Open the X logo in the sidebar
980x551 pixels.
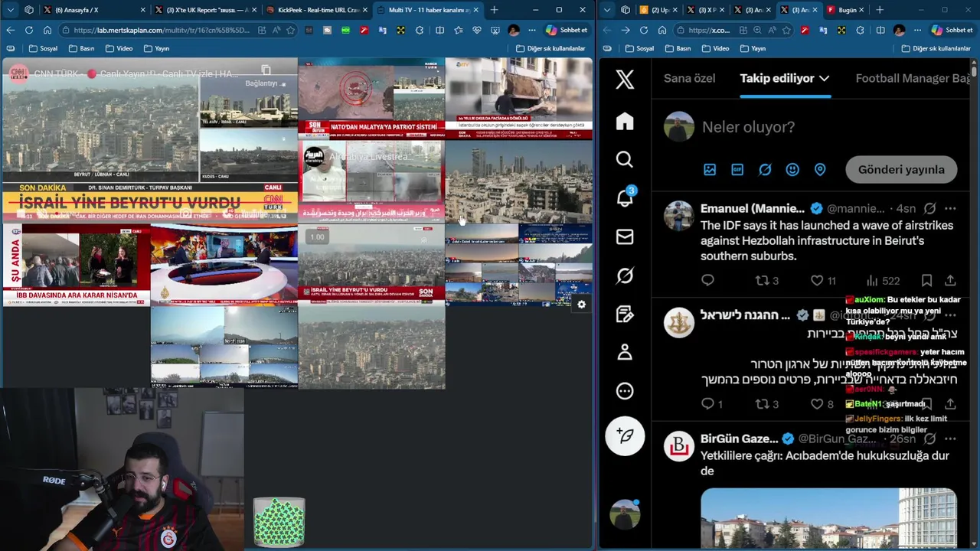coord(625,79)
